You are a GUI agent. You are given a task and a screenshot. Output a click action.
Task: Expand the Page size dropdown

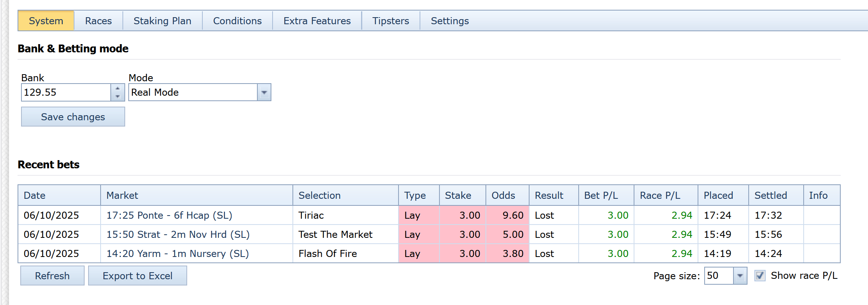[x=739, y=276]
